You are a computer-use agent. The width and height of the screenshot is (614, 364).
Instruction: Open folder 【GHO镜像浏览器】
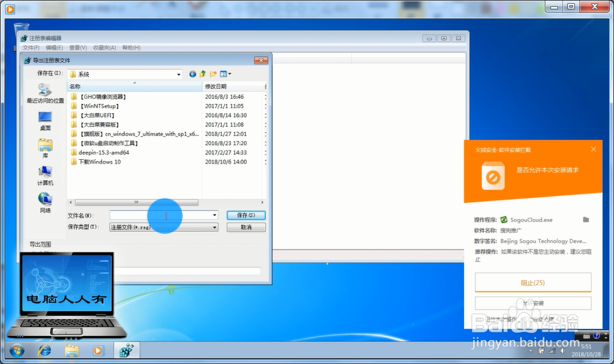tap(103, 97)
